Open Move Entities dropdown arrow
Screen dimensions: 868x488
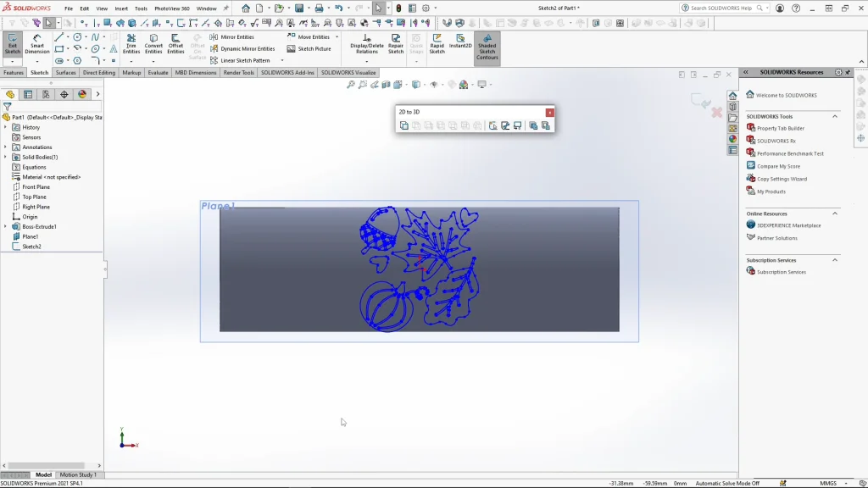click(x=337, y=37)
